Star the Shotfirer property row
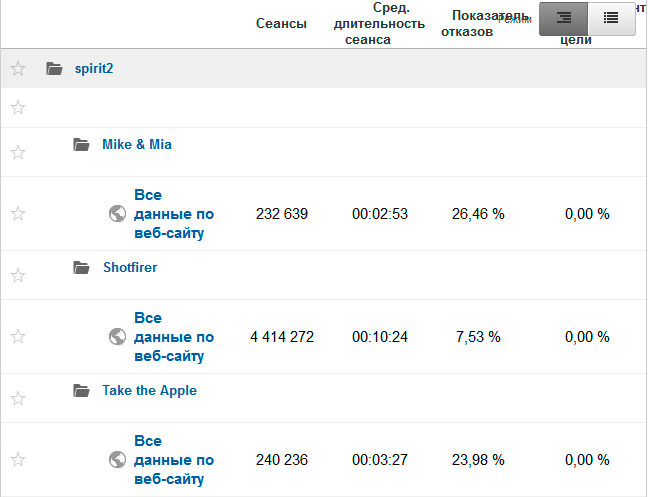 [17, 275]
